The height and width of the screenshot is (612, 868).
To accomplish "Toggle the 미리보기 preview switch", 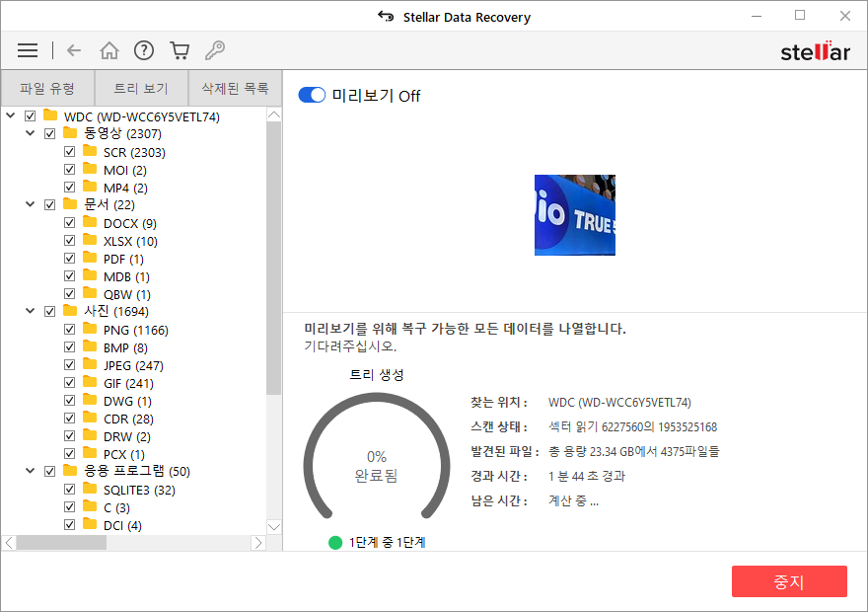I will [312, 96].
